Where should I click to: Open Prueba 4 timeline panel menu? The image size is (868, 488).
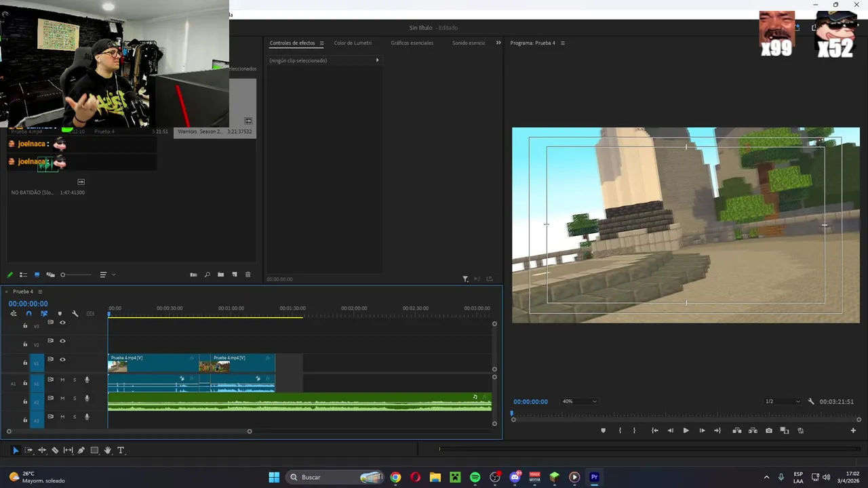click(39, 291)
